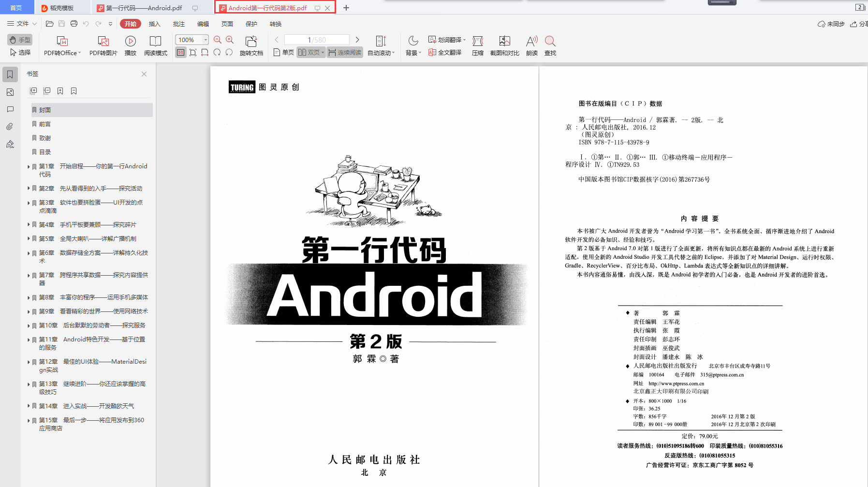Expand bookmark 第5章 全局大喇叭

pos(29,239)
